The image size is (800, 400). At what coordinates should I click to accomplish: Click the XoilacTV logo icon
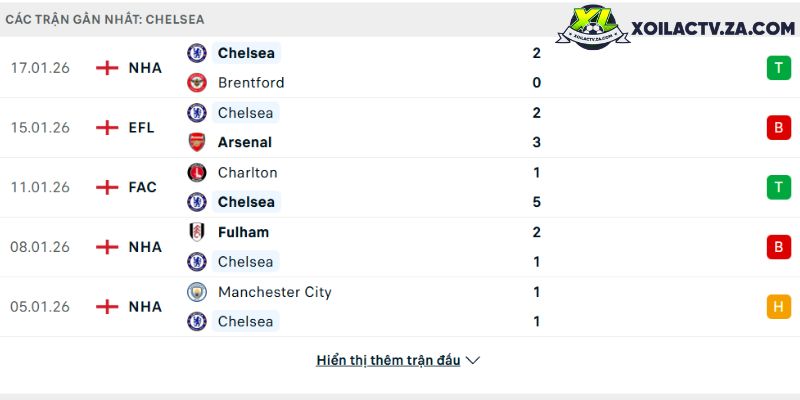point(598,30)
